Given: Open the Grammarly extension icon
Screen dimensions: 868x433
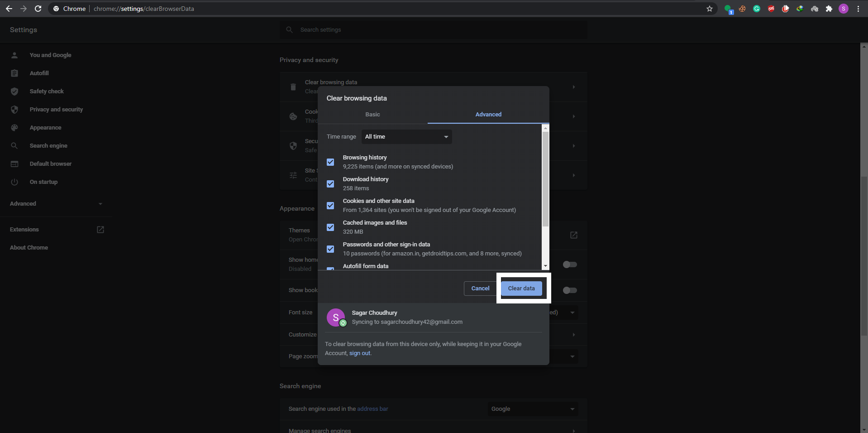Looking at the screenshot, I should (x=757, y=9).
